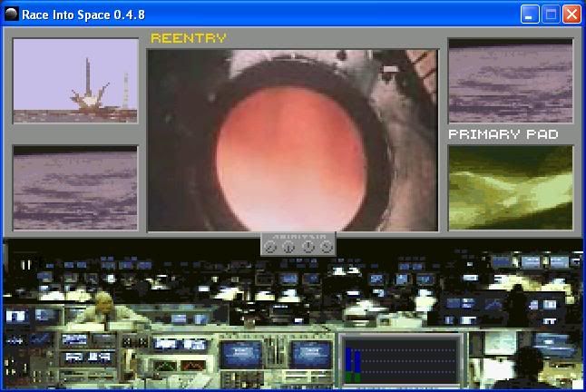
Task: Click the first dial in the gauge panel
Action: tap(269, 247)
